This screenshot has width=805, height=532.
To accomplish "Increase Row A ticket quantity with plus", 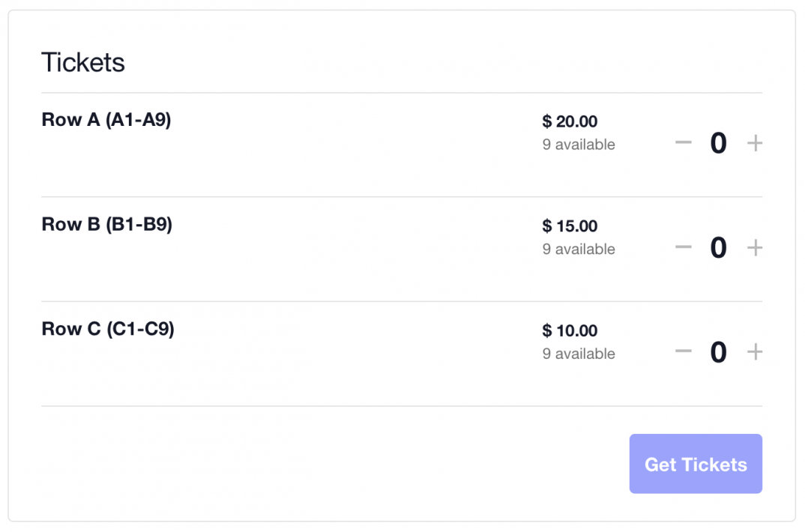I will tap(755, 143).
